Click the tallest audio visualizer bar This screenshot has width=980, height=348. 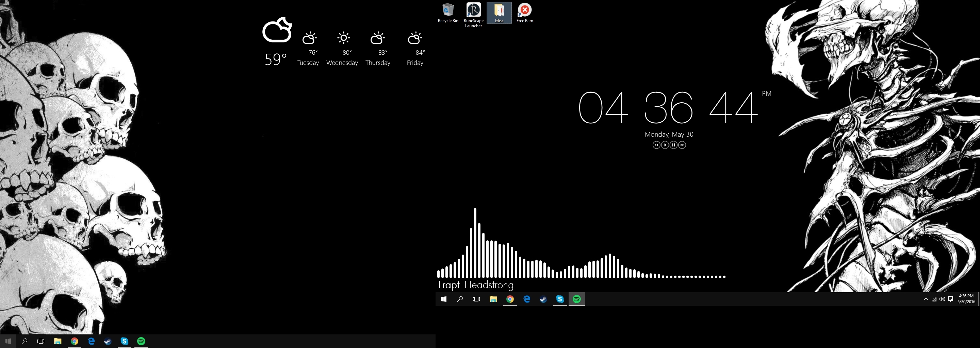(475, 243)
